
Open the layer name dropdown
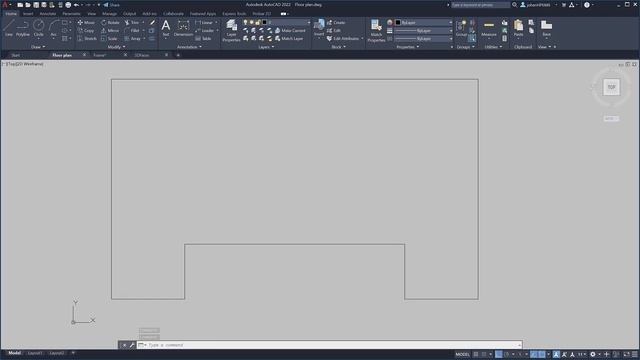click(x=309, y=22)
